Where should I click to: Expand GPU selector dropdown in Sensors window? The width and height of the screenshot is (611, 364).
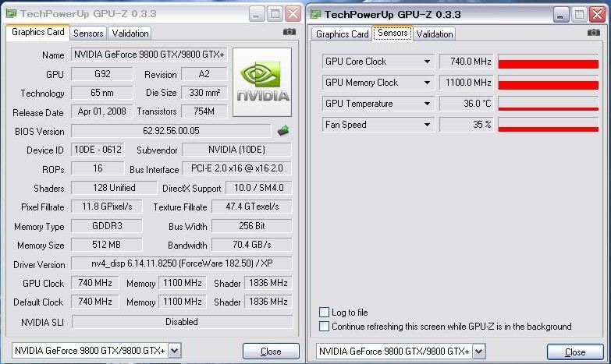479,352
